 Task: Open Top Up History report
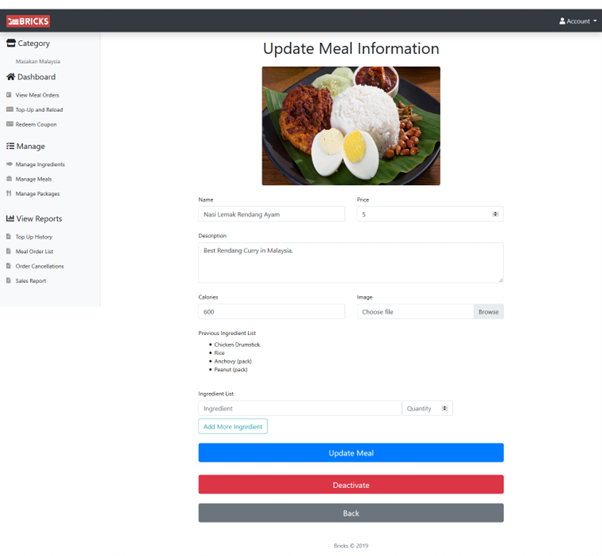[x=34, y=237]
